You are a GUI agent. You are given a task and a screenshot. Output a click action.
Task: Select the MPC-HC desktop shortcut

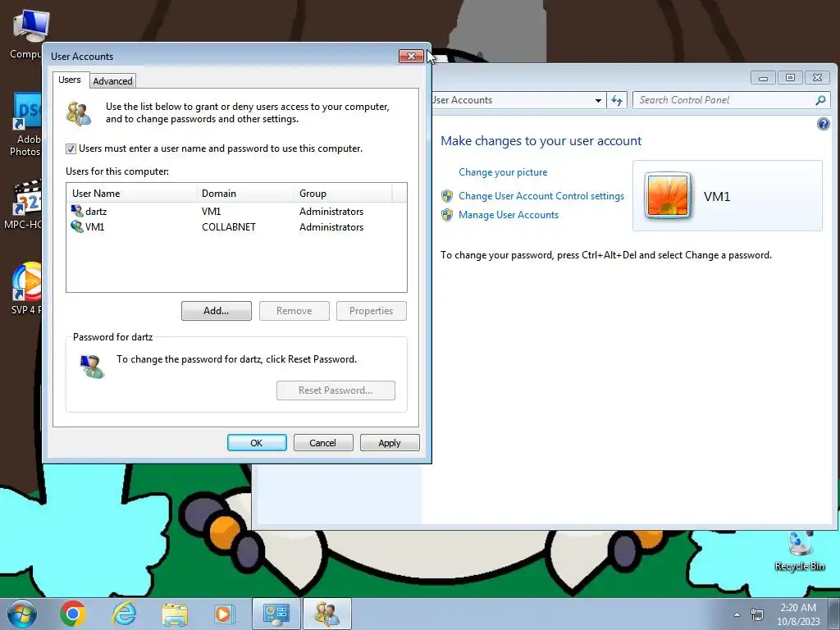click(24, 205)
